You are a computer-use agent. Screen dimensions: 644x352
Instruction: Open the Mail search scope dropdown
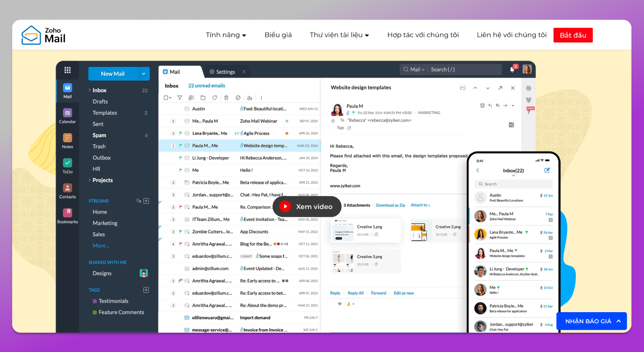pos(417,70)
